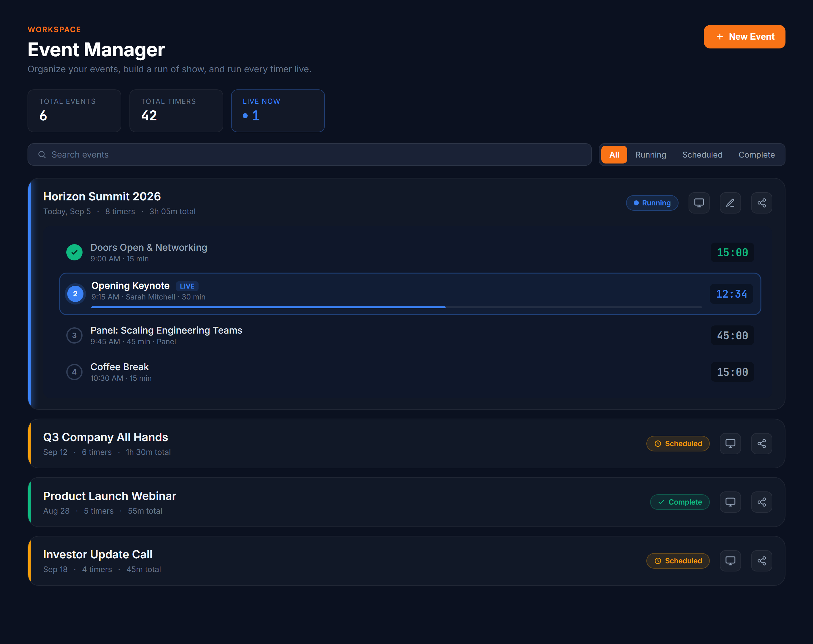The image size is (813, 644).
Task: Open presenter display for Horizon Summit 2026
Action: [x=699, y=203]
